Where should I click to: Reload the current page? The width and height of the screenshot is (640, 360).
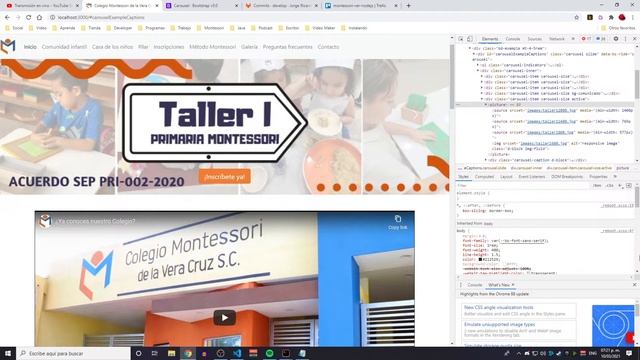click(29, 18)
